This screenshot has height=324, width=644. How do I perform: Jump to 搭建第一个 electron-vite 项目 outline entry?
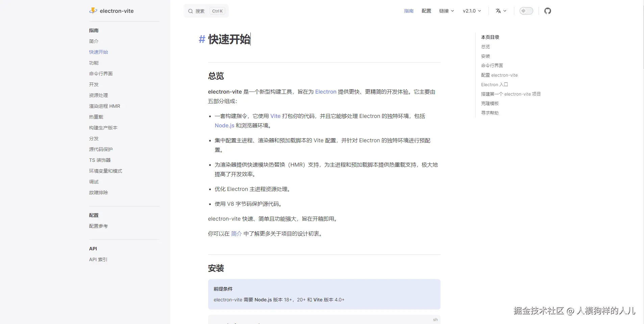(511, 94)
